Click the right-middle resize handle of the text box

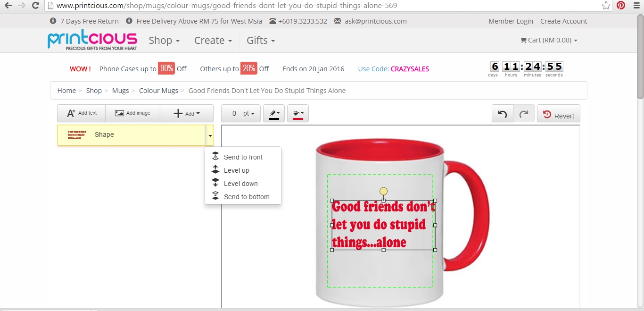435,225
